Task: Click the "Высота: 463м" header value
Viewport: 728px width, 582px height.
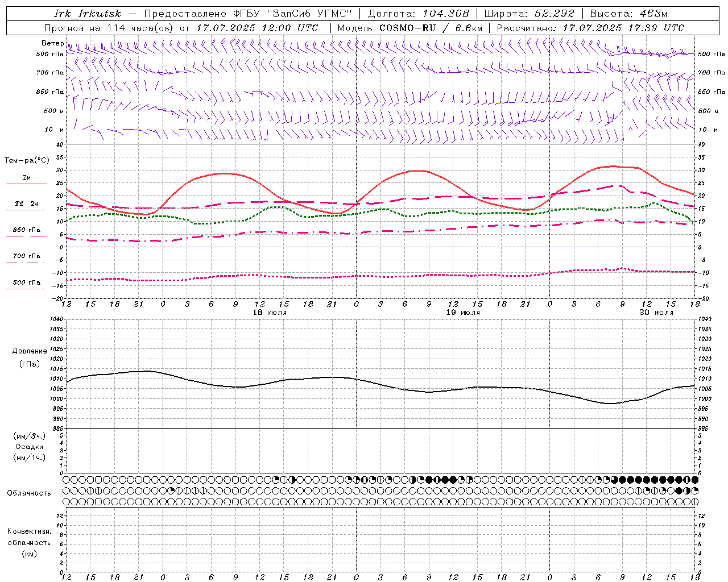Action: click(x=628, y=14)
